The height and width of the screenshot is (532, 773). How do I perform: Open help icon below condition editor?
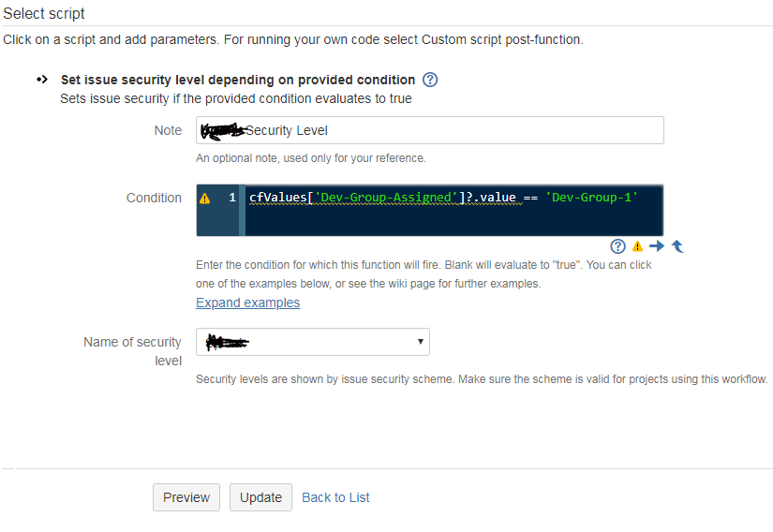coord(617,246)
